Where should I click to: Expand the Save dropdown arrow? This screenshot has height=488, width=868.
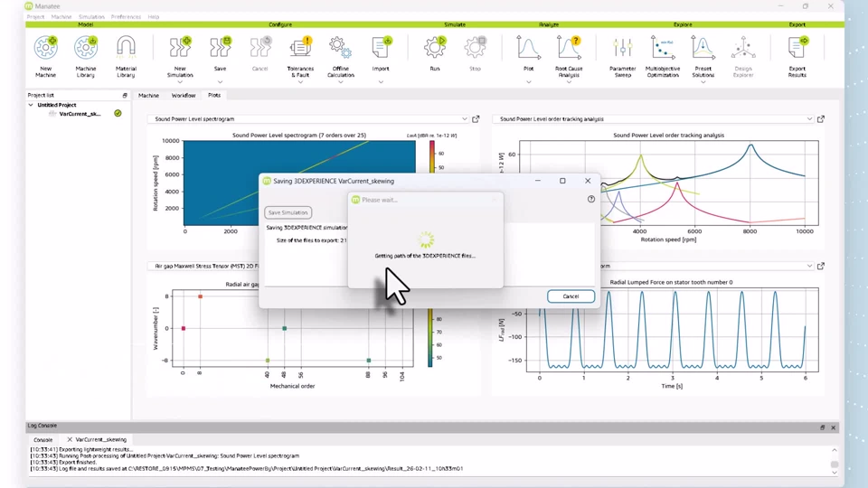click(x=221, y=82)
